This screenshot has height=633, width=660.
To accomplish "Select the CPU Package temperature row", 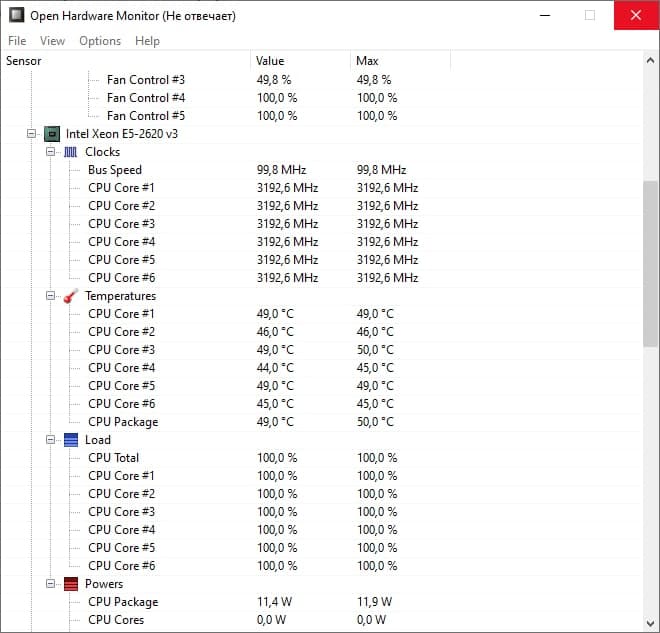I will 123,422.
